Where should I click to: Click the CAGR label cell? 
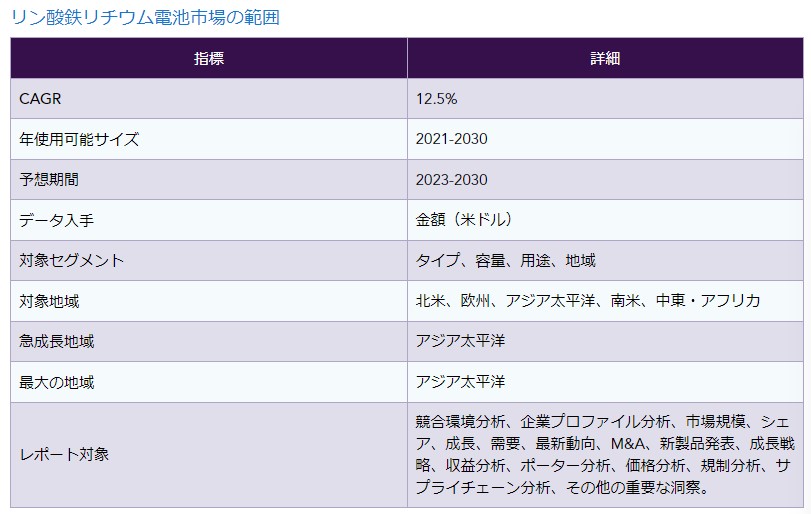click(x=42, y=99)
